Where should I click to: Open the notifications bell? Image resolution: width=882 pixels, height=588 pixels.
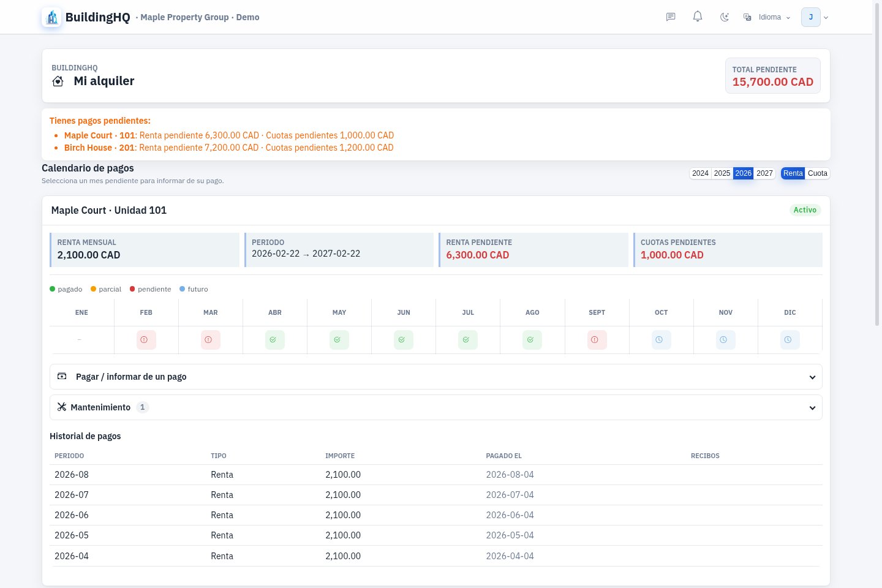[x=698, y=17]
